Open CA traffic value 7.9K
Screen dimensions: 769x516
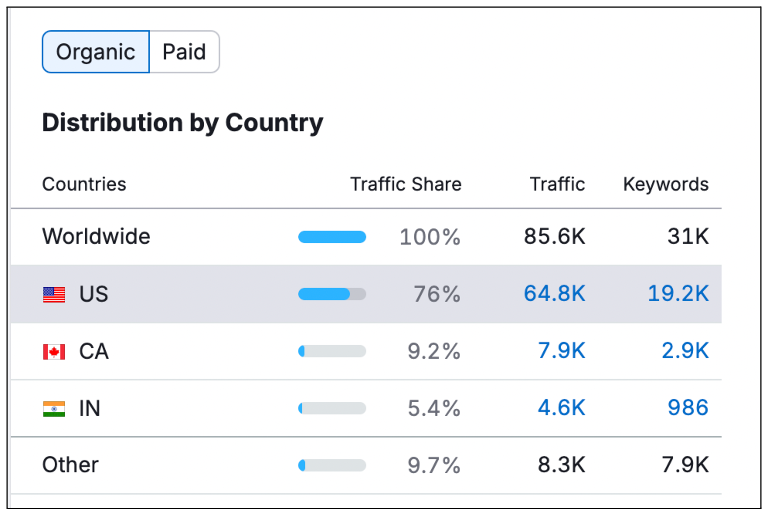(x=561, y=351)
